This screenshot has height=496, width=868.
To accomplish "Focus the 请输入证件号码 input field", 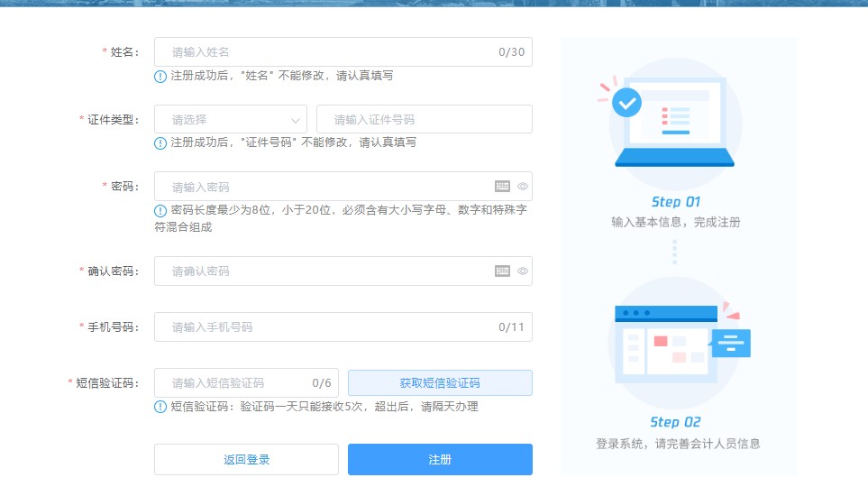I will pyautogui.click(x=425, y=119).
